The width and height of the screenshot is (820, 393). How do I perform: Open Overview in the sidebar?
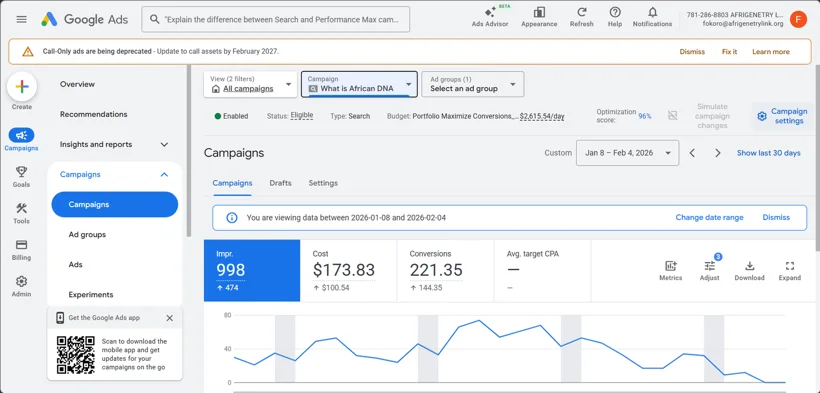[77, 84]
